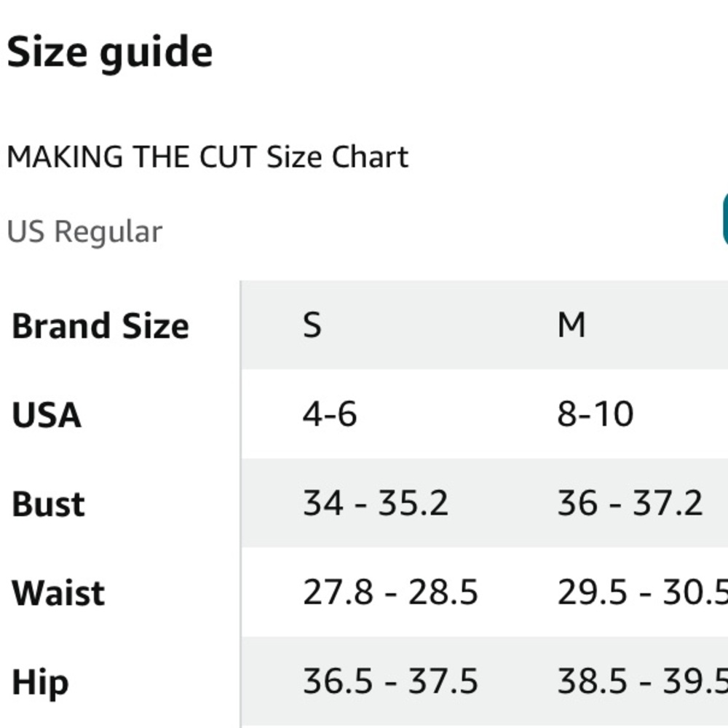Click the Hip row header
The width and height of the screenshot is (728, 728).
click(x=40, y=683)
